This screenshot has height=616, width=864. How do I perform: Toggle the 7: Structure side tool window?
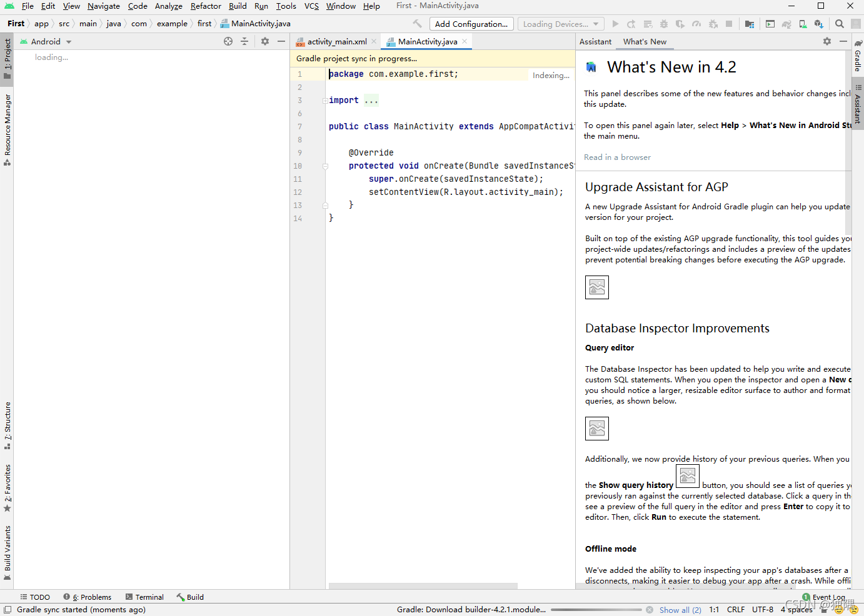[x=7, y=426]
